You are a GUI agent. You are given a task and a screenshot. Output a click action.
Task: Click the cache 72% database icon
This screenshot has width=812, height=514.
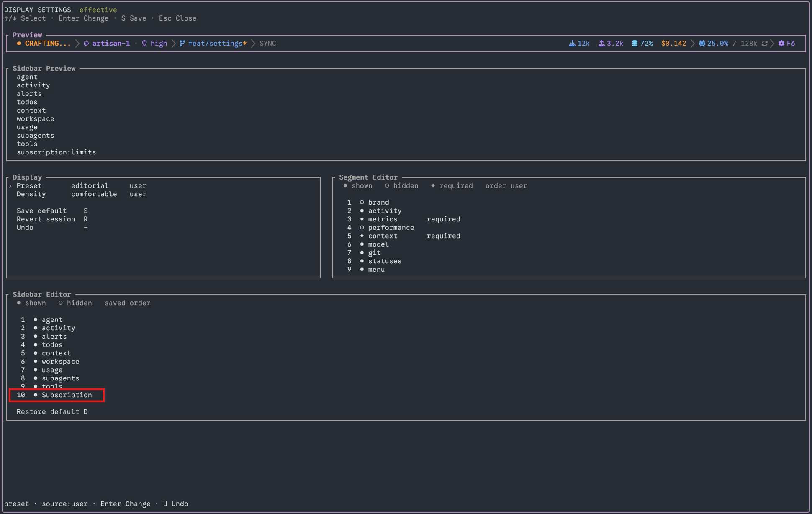point(635,44)
